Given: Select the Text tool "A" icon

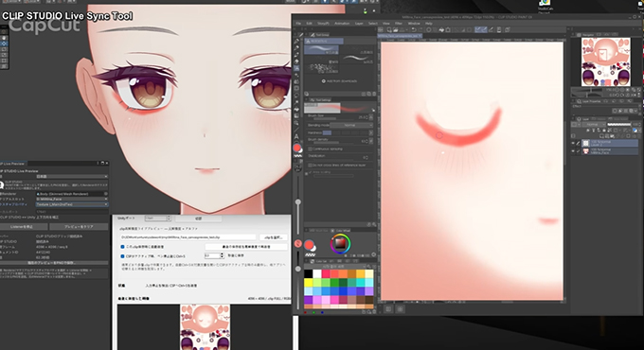Looking at the screenshot, I should (296, 136).
